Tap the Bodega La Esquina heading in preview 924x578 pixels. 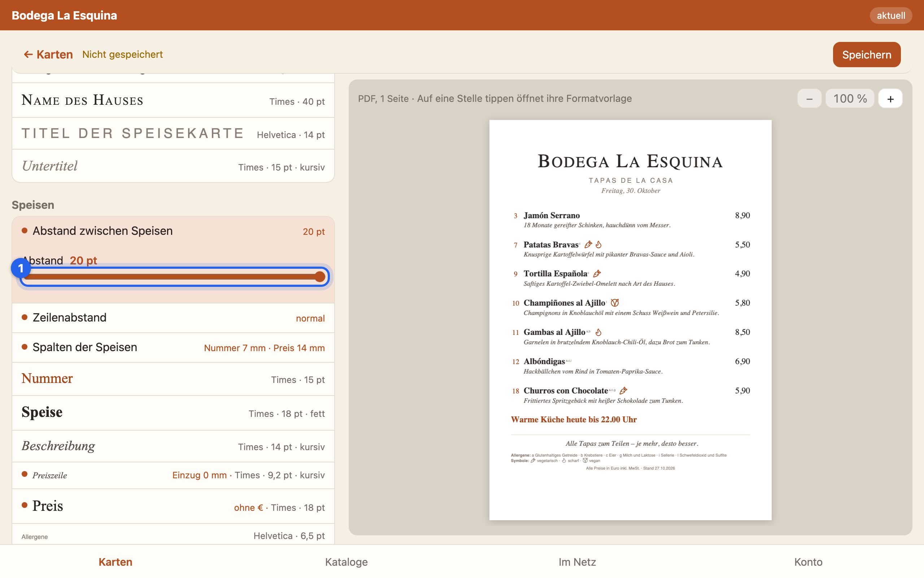coord(631,161)
